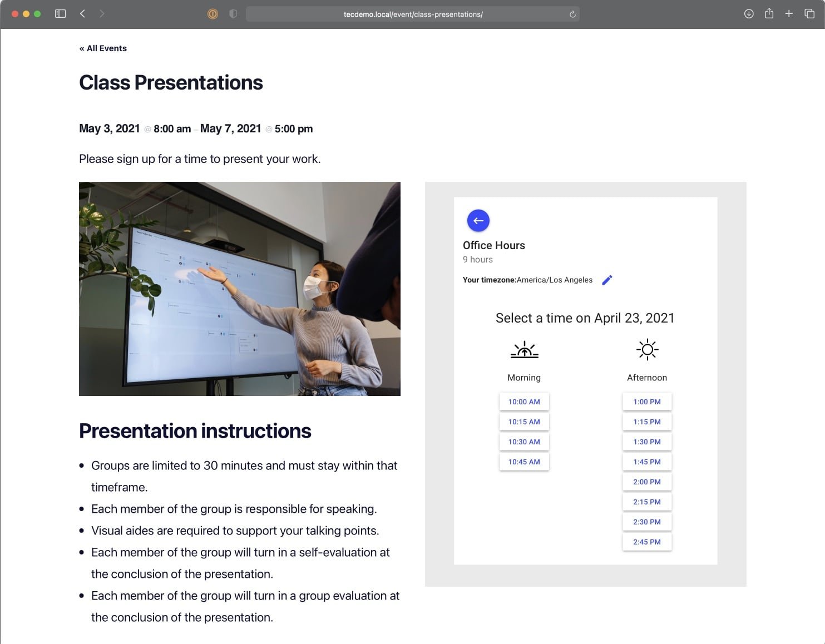
Task: Select the 1:15 PM slot
Action: pos(647,422)
